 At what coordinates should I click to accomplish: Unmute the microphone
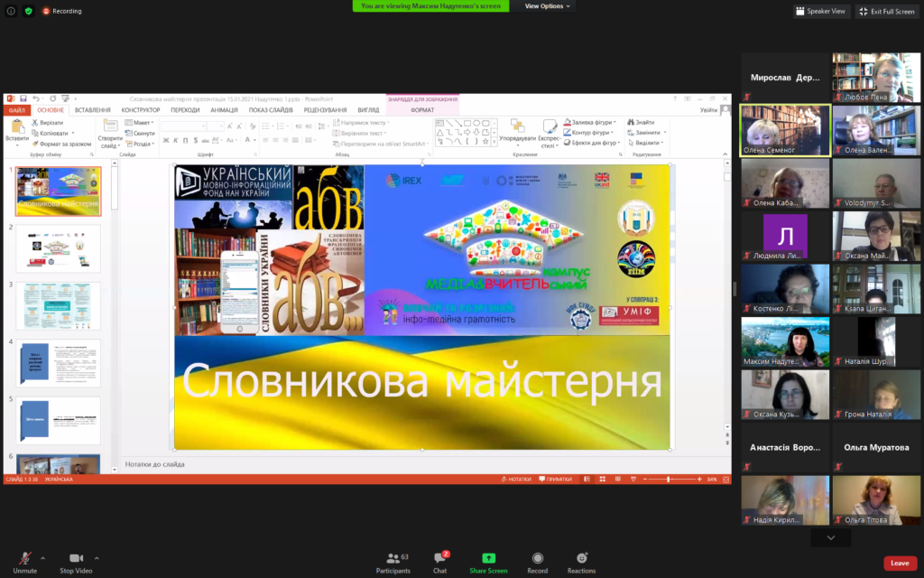(24, 559)
